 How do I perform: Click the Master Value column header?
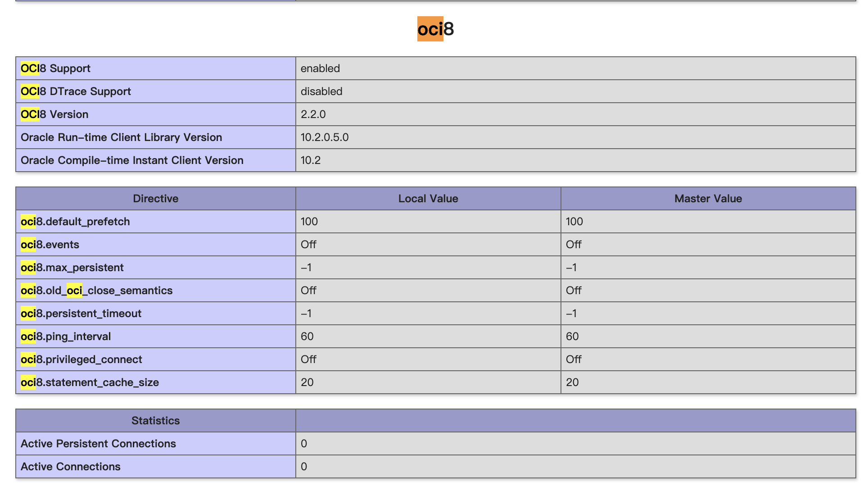click(708, 199)
